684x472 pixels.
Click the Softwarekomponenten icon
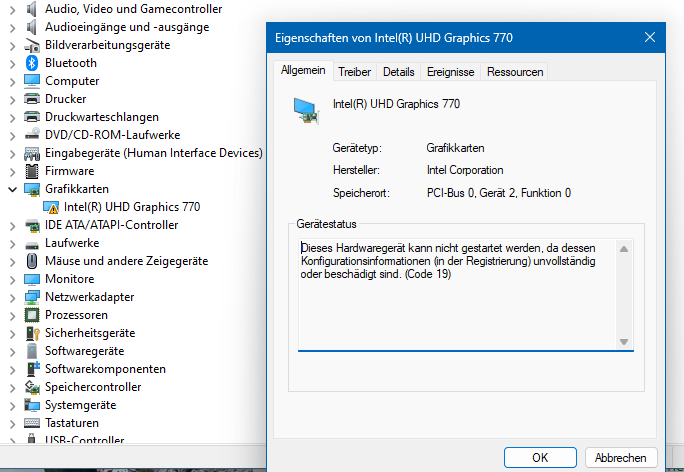click(x=32, y=369)
